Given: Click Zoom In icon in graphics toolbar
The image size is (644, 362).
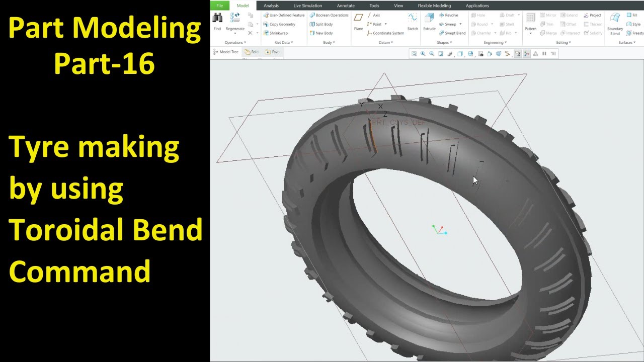Looking at the screenshot, I should (x=423, y=54).
